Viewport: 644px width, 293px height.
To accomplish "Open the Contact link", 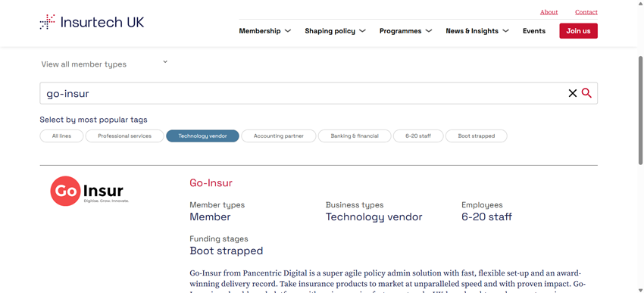I will pyautogui.click(x=586, y=12).
